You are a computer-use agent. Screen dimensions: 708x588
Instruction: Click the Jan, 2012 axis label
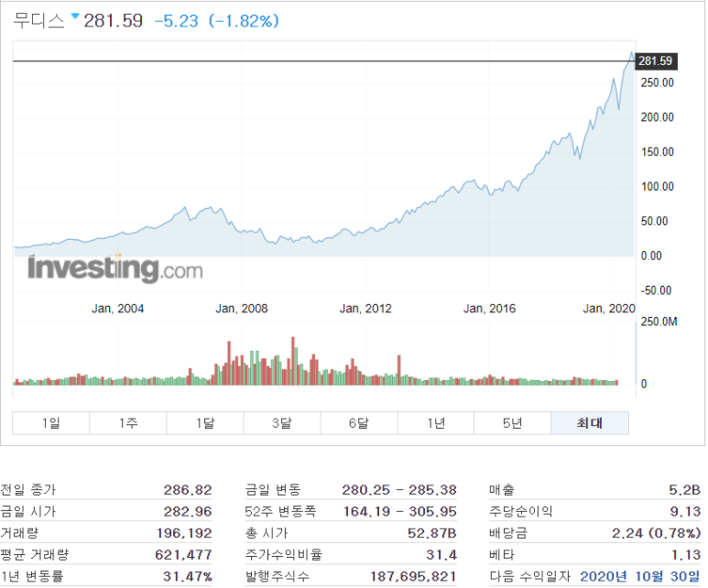365,309
